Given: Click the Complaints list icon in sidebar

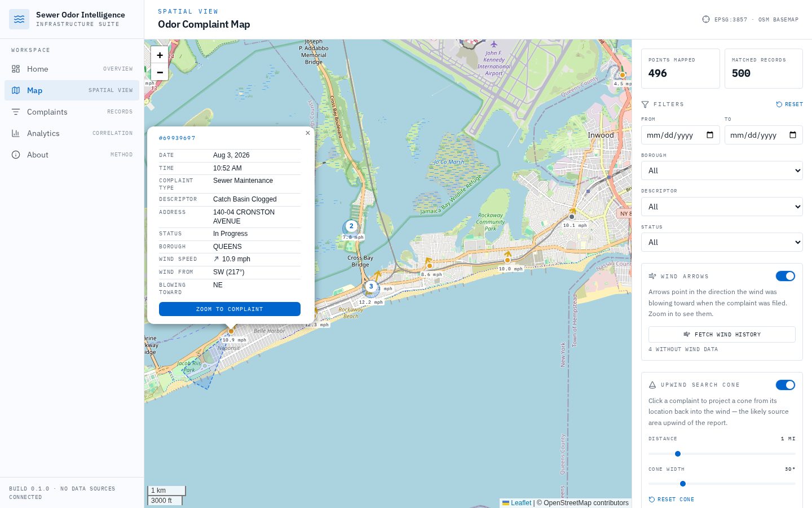Looking at the screenshot, I should [16, 112].
